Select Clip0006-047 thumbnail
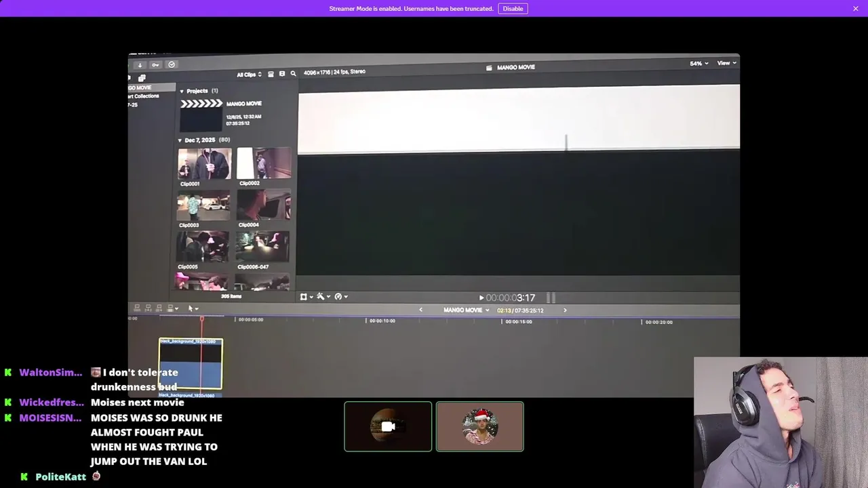 (x=262, y=247)
